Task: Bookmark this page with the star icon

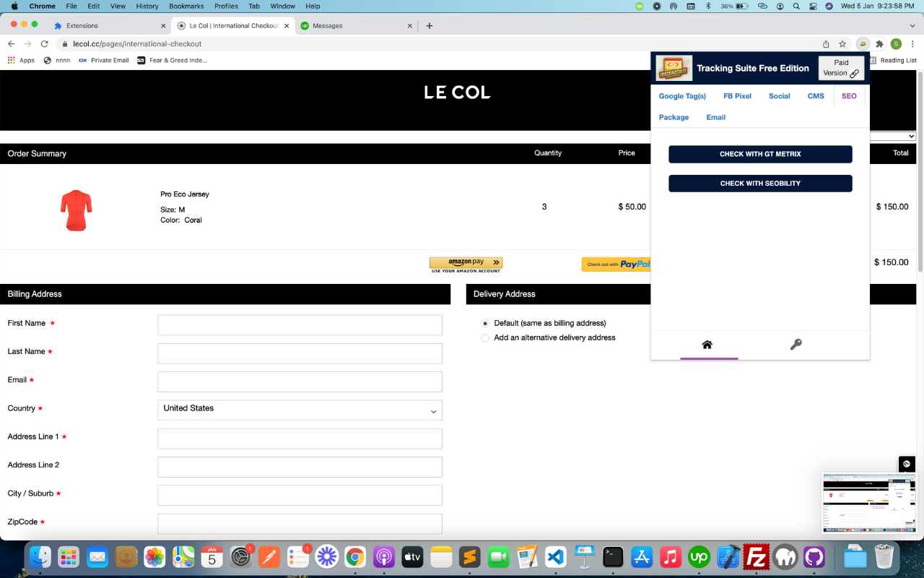Action: (x=842, y=44)
